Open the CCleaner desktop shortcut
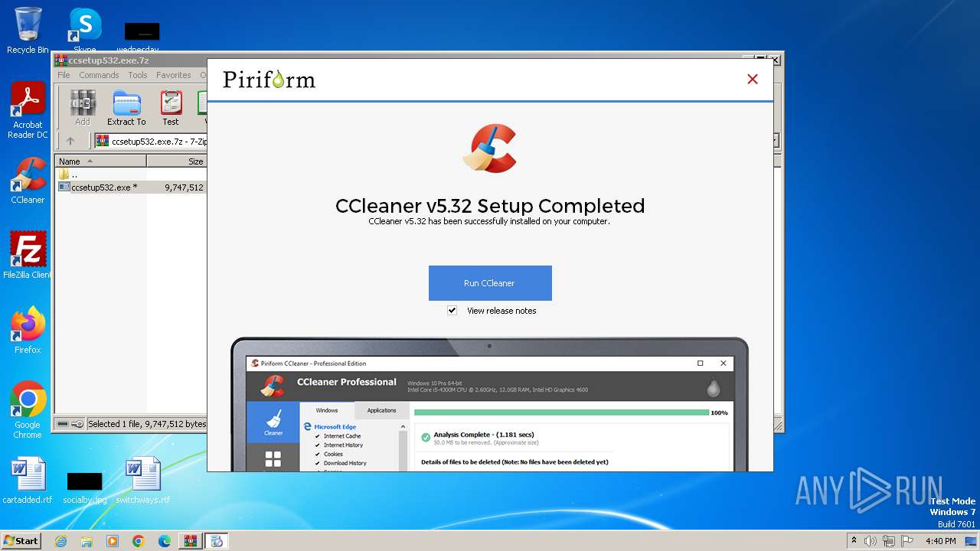This screenshot has width=980, height=551. 28,181
